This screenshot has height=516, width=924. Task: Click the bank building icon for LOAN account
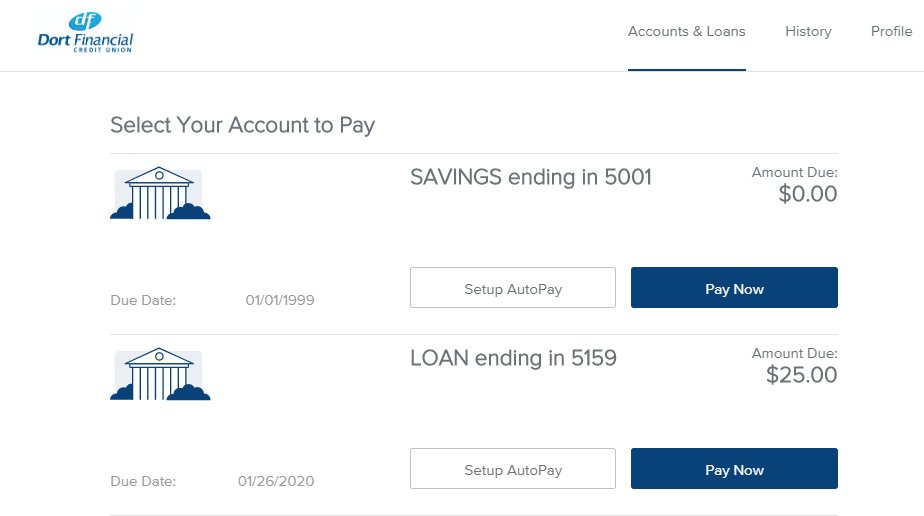click(x=160, y=375)
